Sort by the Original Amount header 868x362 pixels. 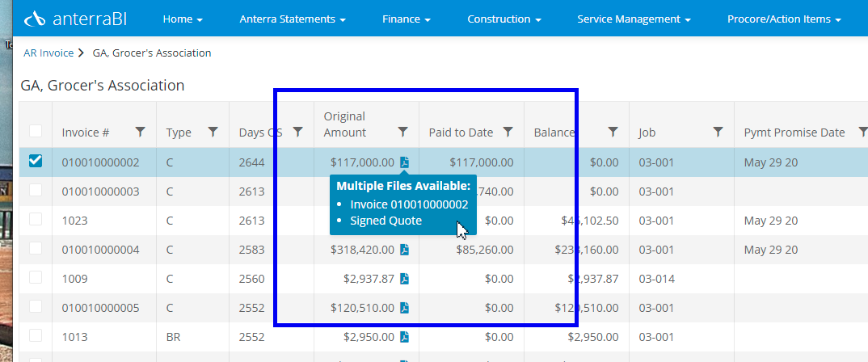tap(345, 124)
